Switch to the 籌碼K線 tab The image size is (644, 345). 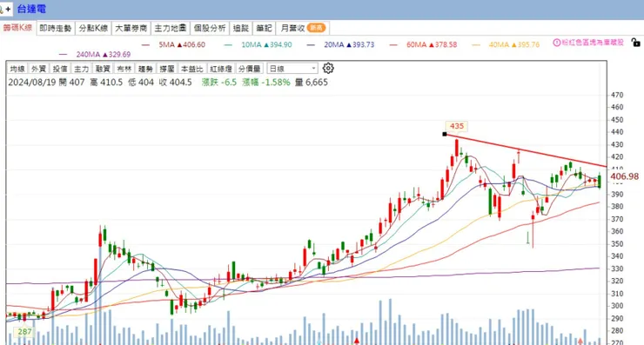(17, 28)
